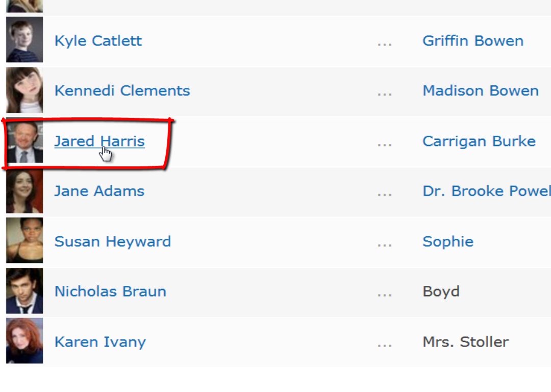The height and width of the screenshot is (392, 551).
Task: Open the Kennedi Clements actor link
Action: click(x=122, y=91)
